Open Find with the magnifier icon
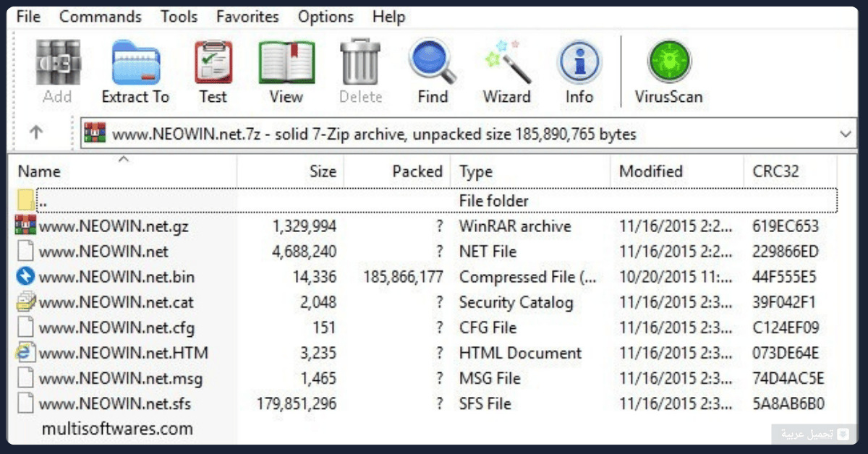868x454 pixels. pyautogui.click(x=433, y=62)
